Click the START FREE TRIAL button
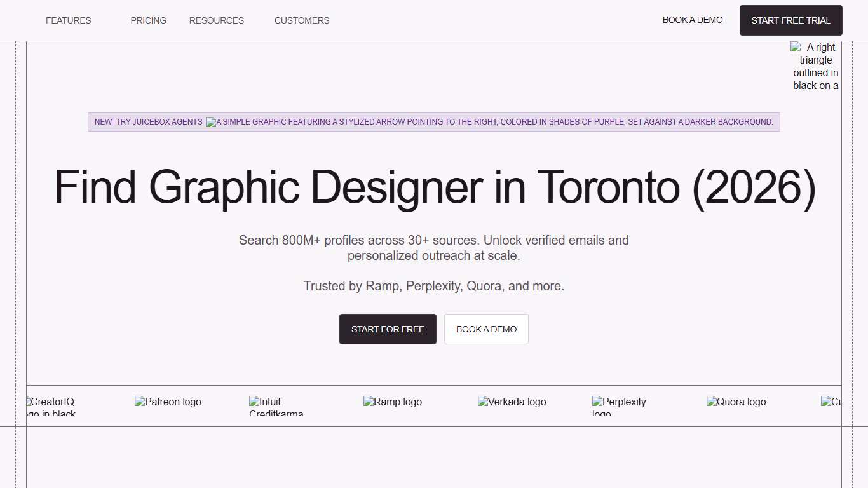Screen dimensions: 868x488 tap(790, 20)
